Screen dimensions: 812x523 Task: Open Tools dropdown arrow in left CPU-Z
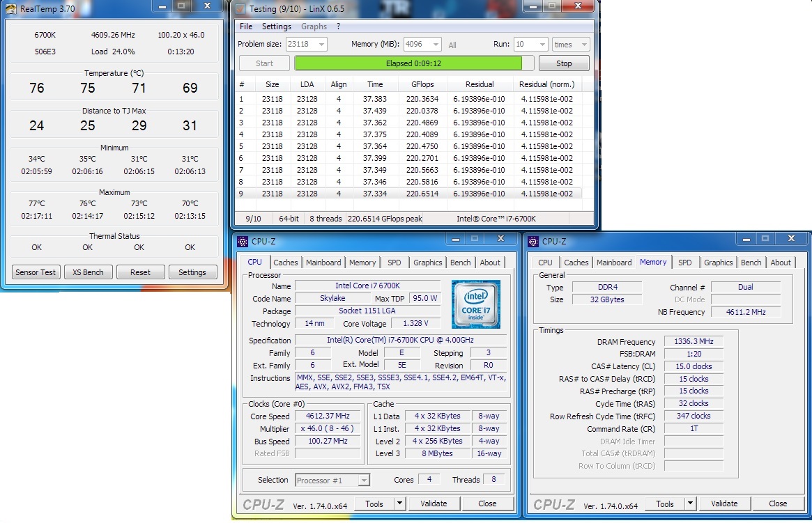pyautogui.click(x=399, y=504)
